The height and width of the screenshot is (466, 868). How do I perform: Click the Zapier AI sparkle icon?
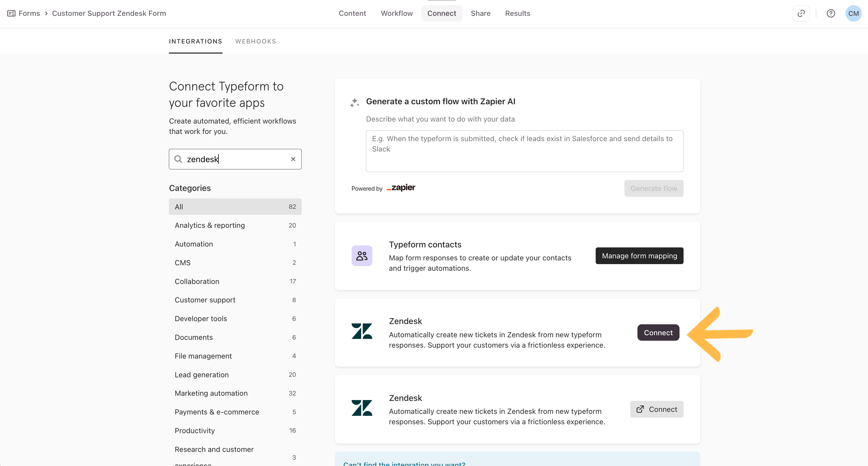point(354,102)
